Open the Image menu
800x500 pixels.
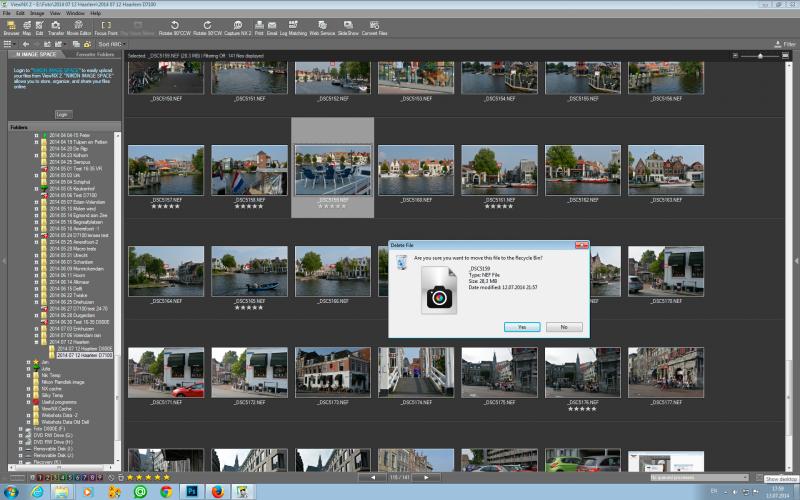click(37, 13)
